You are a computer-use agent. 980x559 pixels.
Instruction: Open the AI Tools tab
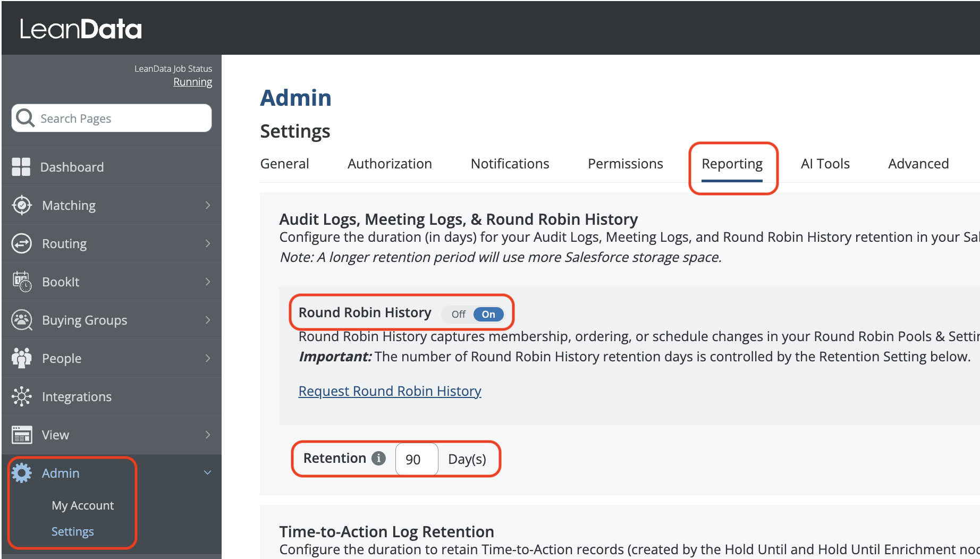coord(825,164)
